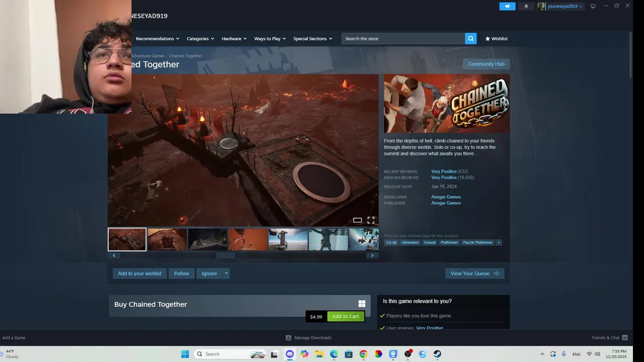Expand the arrow beside the Ignore button

click(x=226, y=274)
